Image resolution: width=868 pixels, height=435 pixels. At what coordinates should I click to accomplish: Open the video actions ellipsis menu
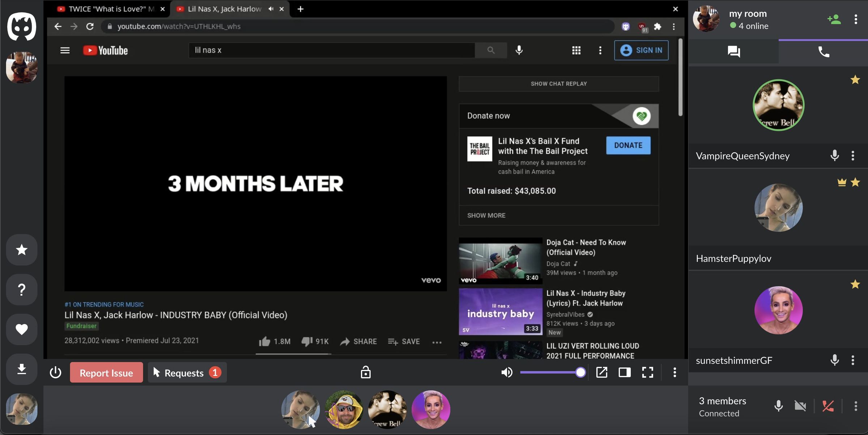437,342
